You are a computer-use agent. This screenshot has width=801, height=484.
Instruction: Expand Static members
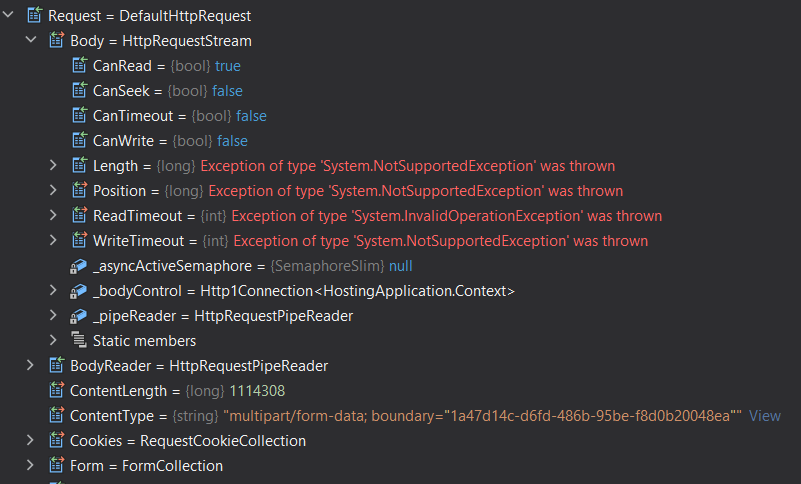point(53,340)
